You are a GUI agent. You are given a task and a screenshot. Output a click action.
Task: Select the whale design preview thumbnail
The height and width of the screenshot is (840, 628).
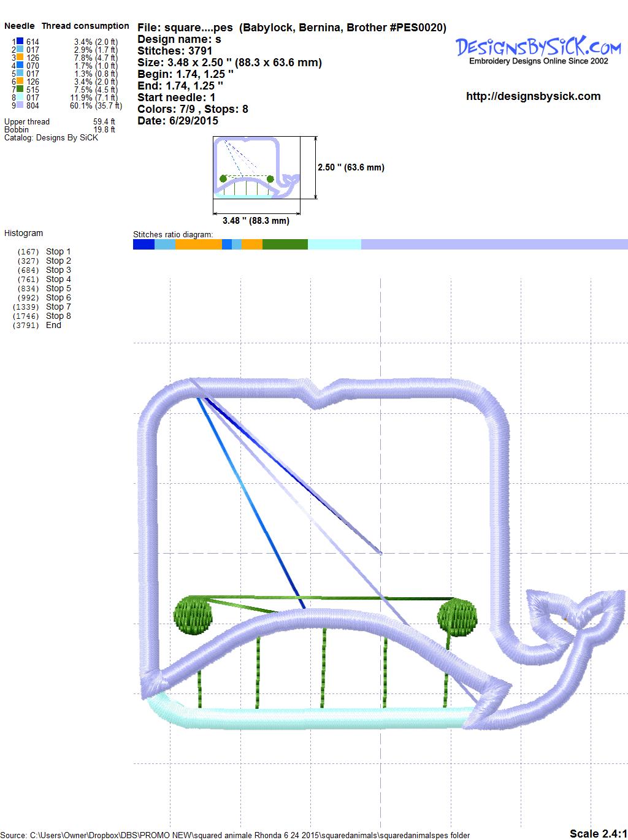click(257, 167)
